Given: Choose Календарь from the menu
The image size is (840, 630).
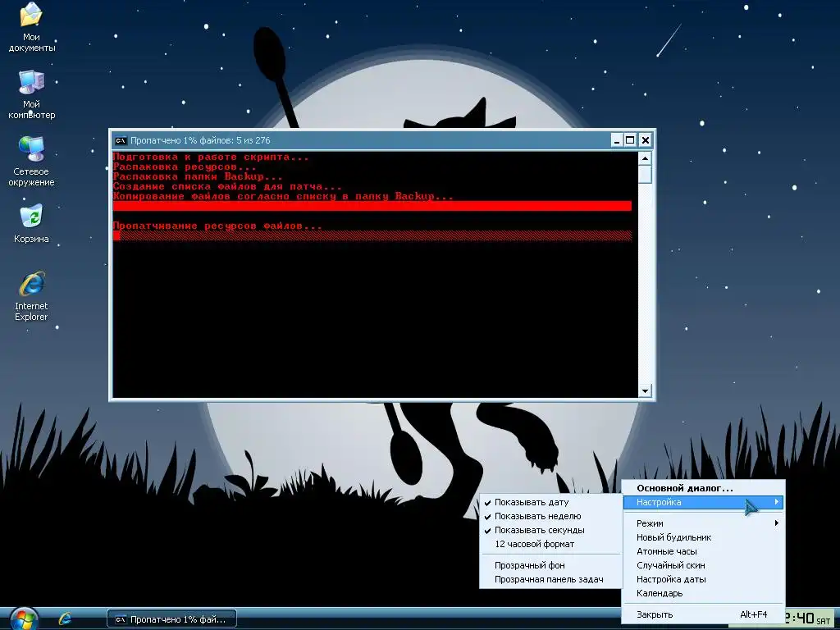Looking at the screenshot, I should tap(703, 593).
